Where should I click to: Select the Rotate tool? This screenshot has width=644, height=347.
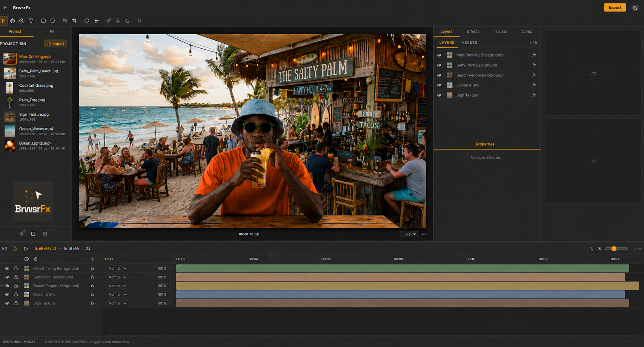coord(87,21)
